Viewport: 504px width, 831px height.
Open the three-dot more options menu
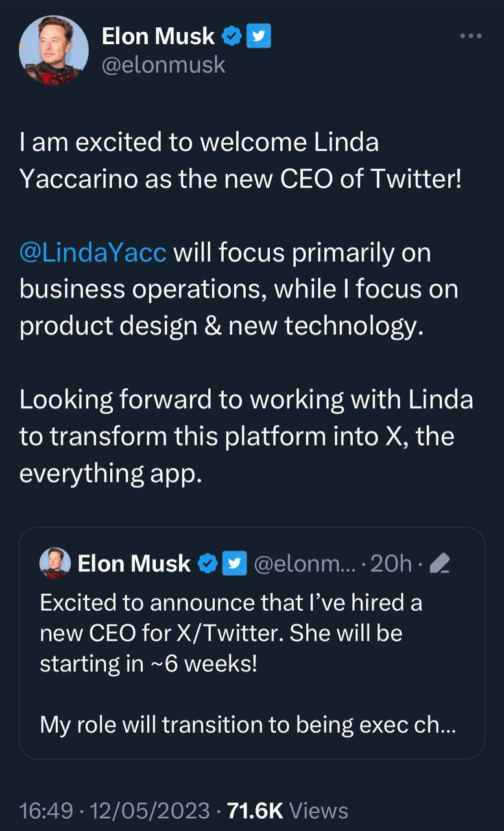point(470,36)
